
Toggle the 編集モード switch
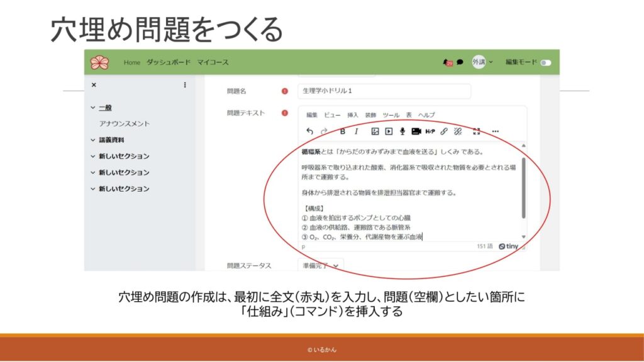545,63
